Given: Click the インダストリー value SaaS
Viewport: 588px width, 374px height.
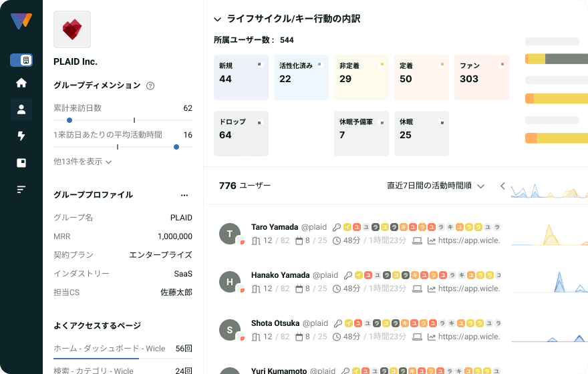Looking at the screenshot, I should point(183,274).
